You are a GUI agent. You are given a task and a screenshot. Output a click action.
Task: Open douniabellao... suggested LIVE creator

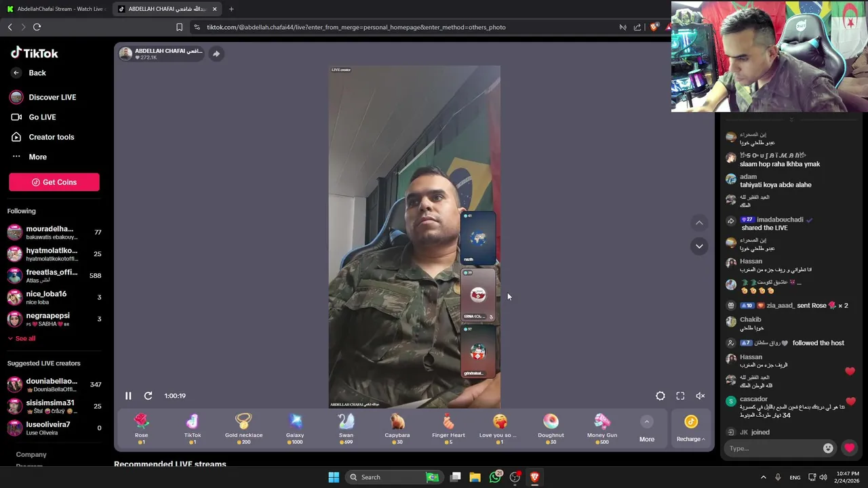tap(54, 384)
